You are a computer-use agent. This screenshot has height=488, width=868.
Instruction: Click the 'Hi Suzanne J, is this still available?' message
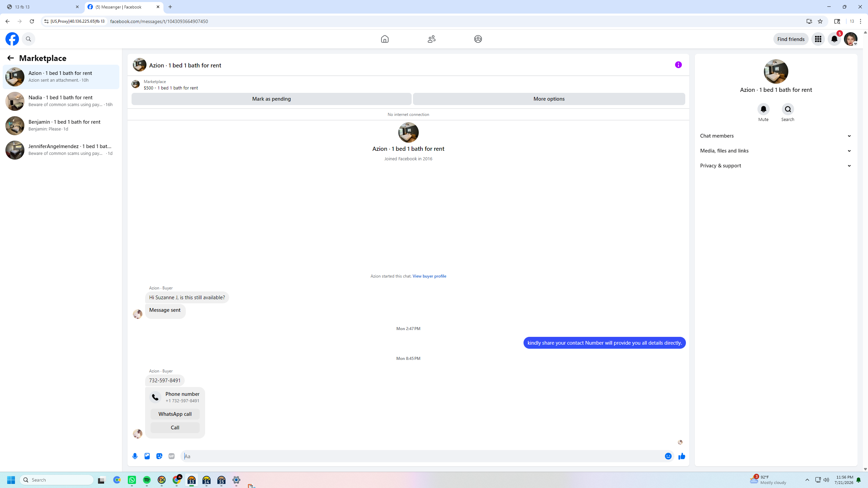(x=187, y=298)
